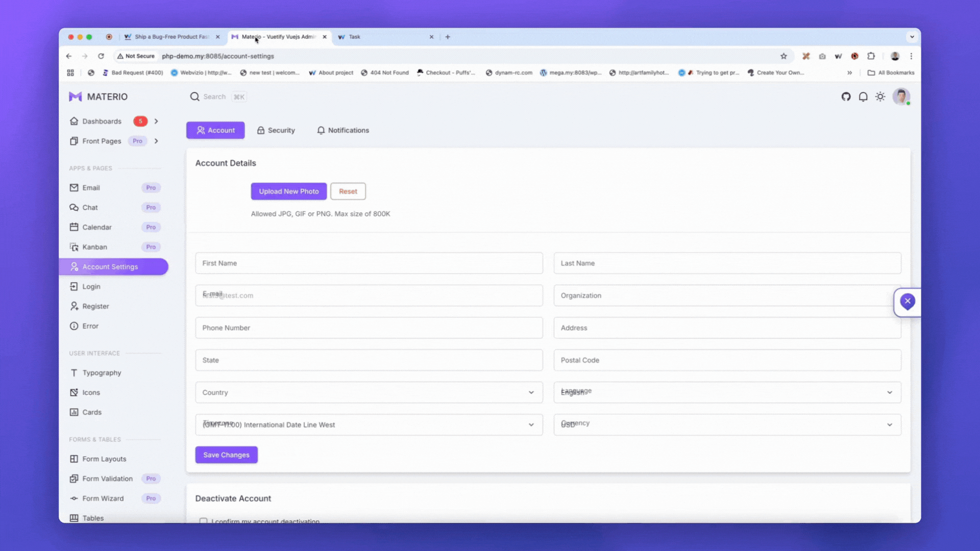This screenshot has height=551, width=980.
Task: Open the 404 Not Found bookmark
Action: pyautogui.click(x=385, y=73)
